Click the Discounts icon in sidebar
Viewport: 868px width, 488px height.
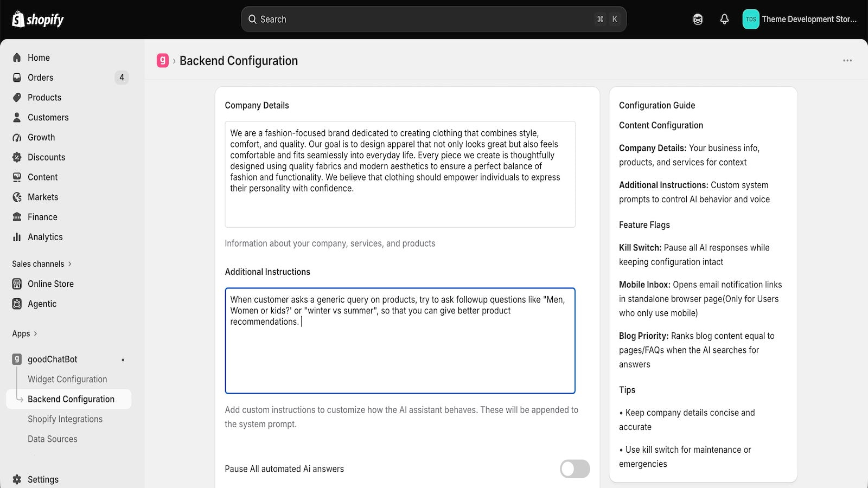tap(17, 157)
